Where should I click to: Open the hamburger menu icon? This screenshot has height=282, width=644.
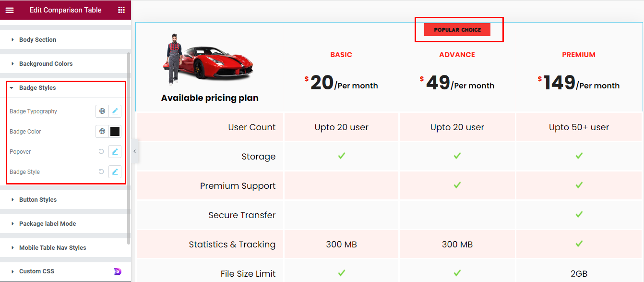click(10, 10)
